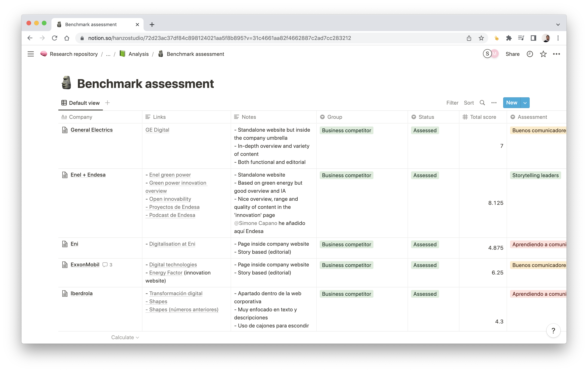Viewport: 588px width, 372px height.
Task: Open the Filter option
Action: tap(452, 103)
